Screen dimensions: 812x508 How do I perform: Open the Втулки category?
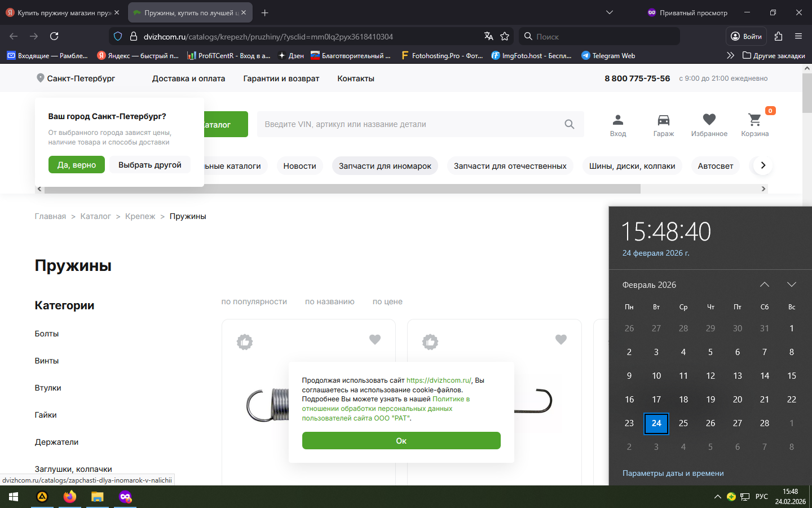48,388
